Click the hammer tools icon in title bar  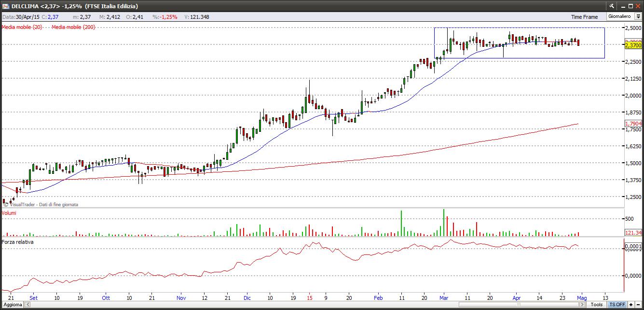[612, 6]
